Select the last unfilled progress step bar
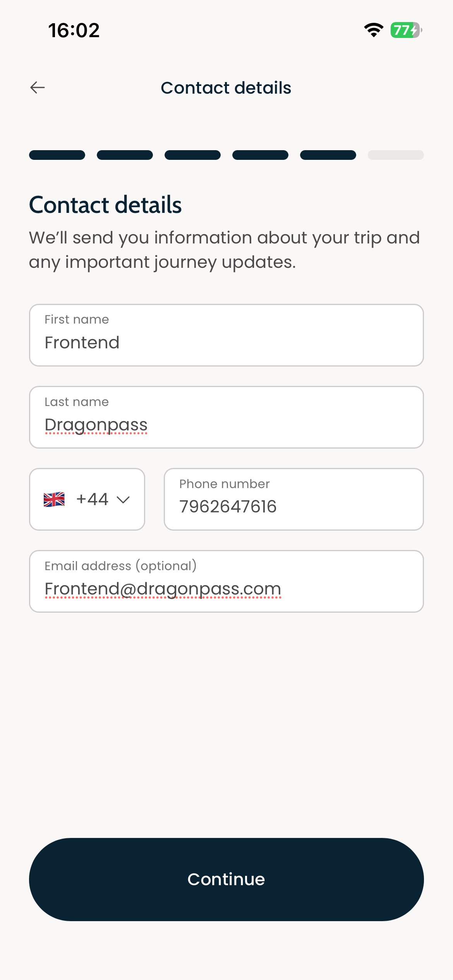Image resolution: width=453 pixels, height=980 pixels. pos(396,155)
